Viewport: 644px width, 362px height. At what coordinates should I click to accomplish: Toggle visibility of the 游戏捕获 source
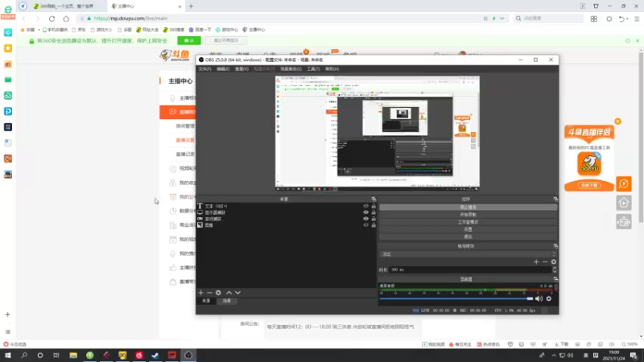[365, 219]
